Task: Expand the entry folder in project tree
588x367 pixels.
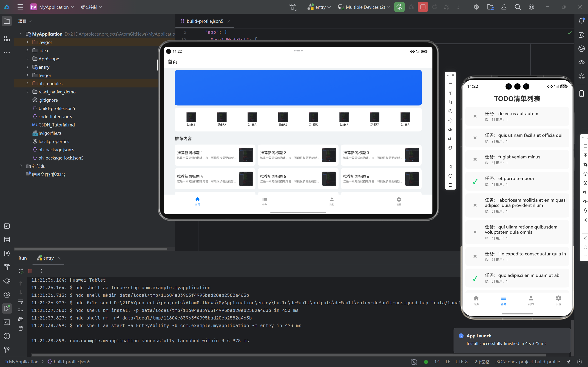Action: (x=27, y=67)
